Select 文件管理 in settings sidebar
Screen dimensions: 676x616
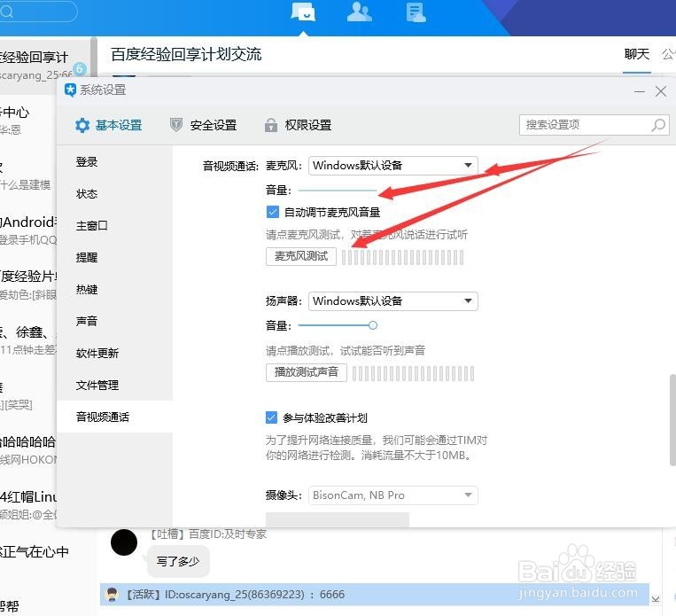114,386
